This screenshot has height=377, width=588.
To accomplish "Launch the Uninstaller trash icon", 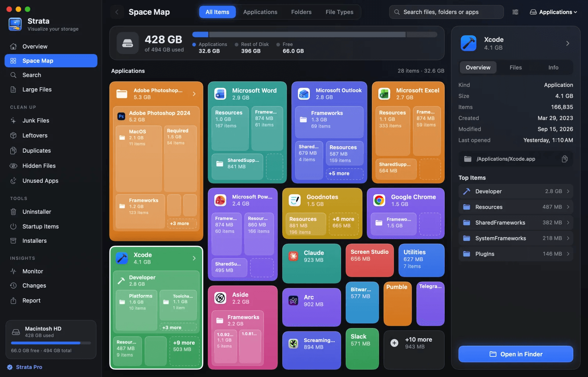I will tap(14, 211).
